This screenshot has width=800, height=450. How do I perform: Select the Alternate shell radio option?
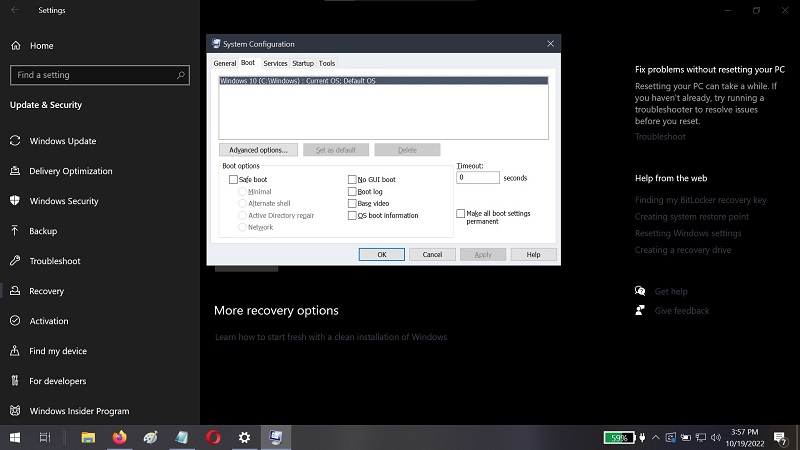(x=242, y=204)
